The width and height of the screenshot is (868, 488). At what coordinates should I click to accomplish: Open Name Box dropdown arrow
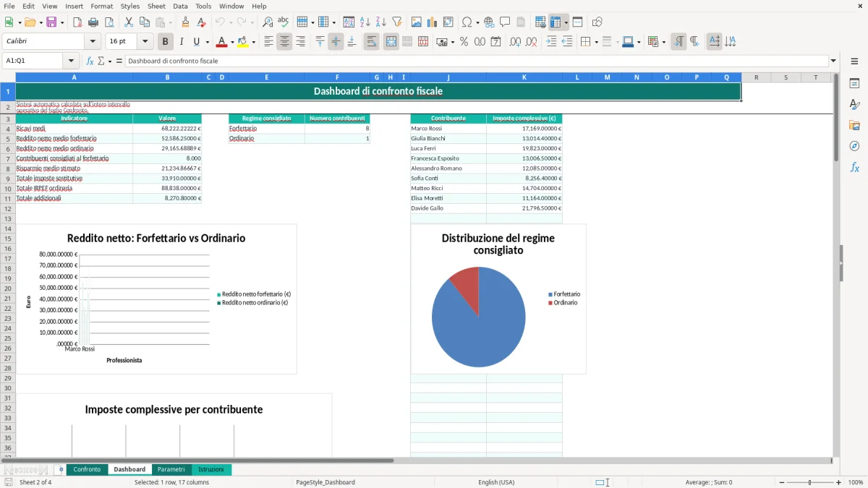pos(71,61)
